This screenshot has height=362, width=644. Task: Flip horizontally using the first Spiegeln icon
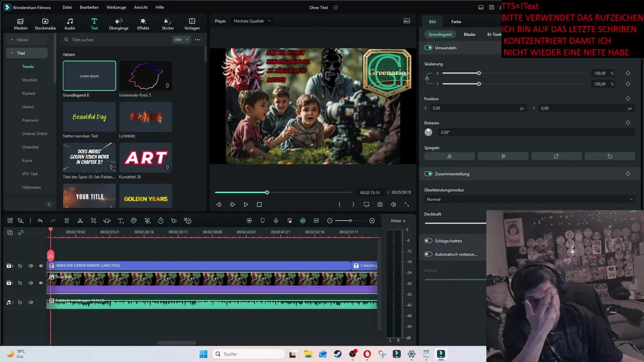pyautogui.click(x=449, y=156)
